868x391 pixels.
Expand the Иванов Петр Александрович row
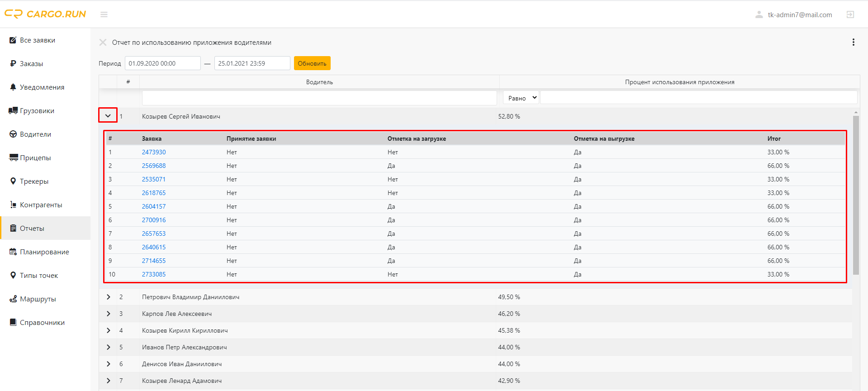click(109, 347)
